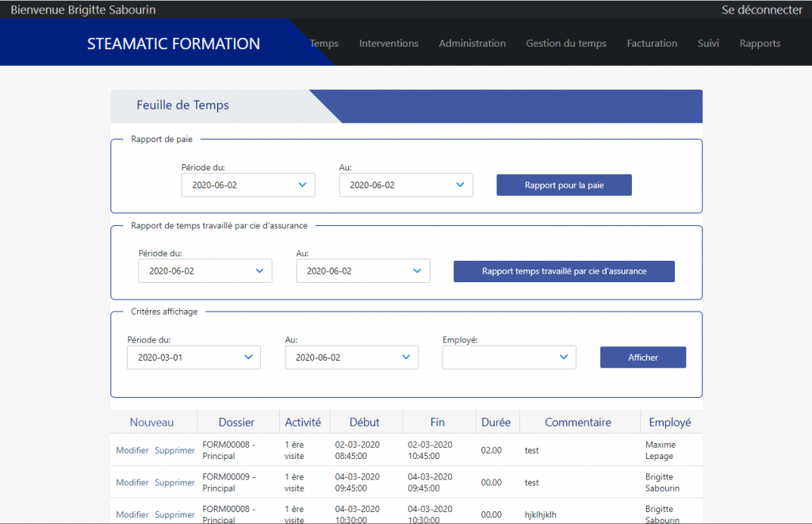Sort by the Durée column header
812x524 pixels.
[496, 422]
